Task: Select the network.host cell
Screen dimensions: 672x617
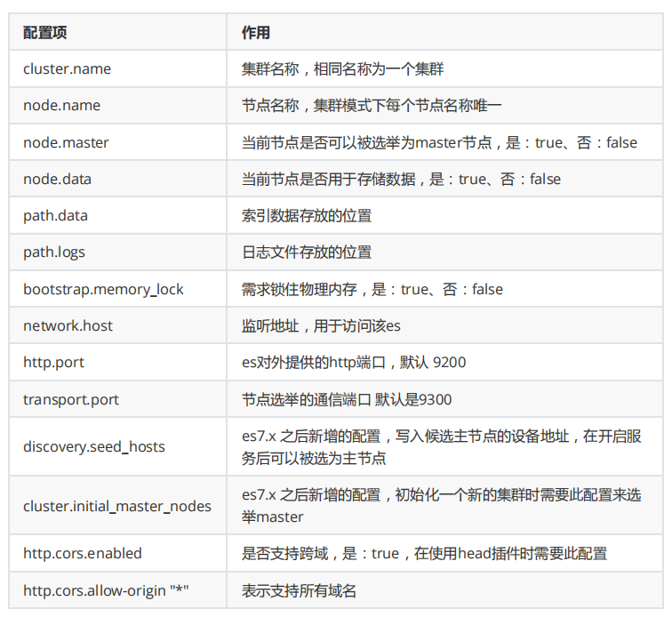Action: click(118, 325)
